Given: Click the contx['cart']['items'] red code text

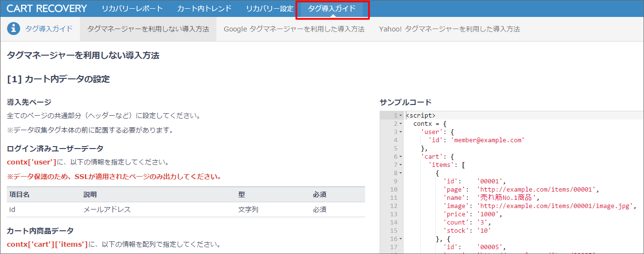Looking at the screenshot, I should (x=47, y=244).
